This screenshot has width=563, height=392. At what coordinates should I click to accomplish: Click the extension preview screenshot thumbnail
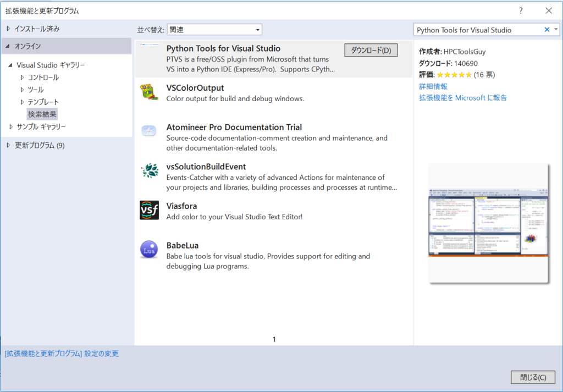pos(488,223)
